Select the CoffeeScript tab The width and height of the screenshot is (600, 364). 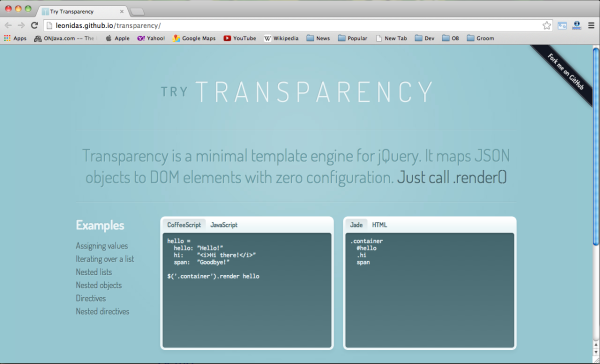pyautogui.click(x=184, y=225)
